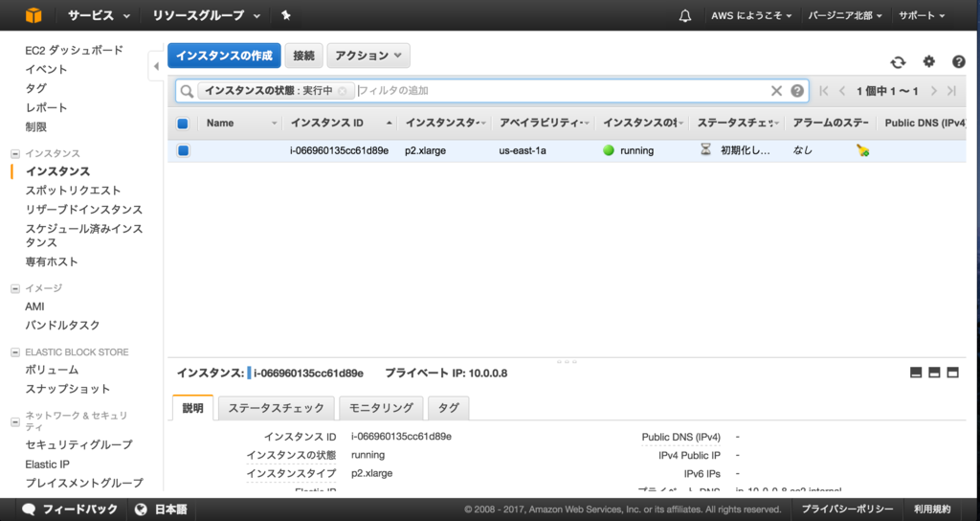The image size is (980, 521).
Task: Toggle checkbox for instance i-066960135cc61d89e
Action: click(183, 150)
